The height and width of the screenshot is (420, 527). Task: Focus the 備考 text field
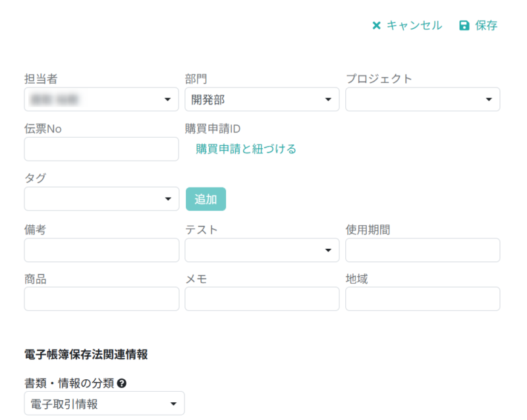click(x=101, y=250)
